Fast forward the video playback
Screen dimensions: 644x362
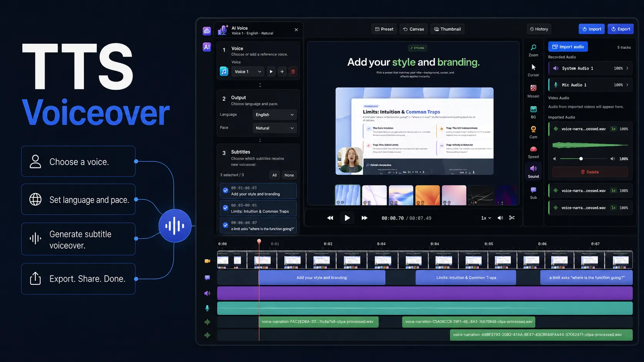(364, 218)
